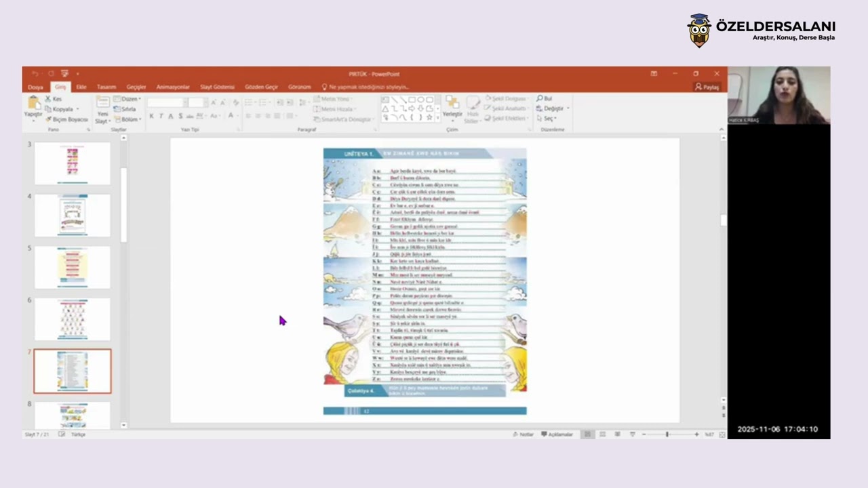Toggle the Notlar notes pane
The image size is (868, 488).
point(523,434)
